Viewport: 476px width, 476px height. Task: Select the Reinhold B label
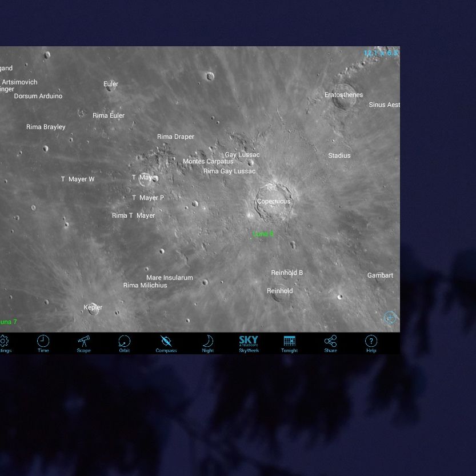tap(287, 273)
